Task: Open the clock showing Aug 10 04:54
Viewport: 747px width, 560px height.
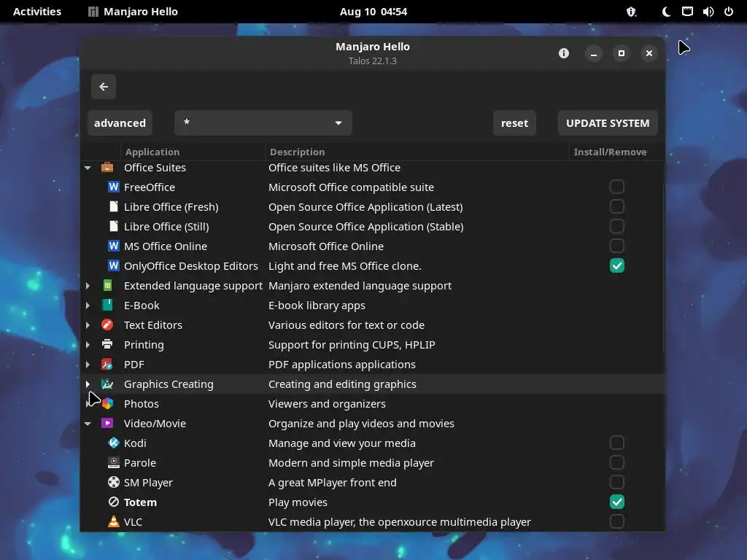Action: coord(373,12)
